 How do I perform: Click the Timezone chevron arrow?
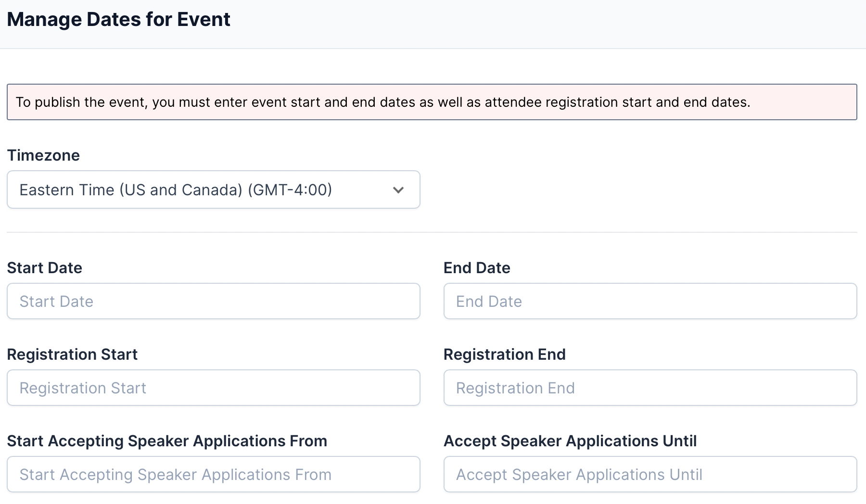click(398, 190)
